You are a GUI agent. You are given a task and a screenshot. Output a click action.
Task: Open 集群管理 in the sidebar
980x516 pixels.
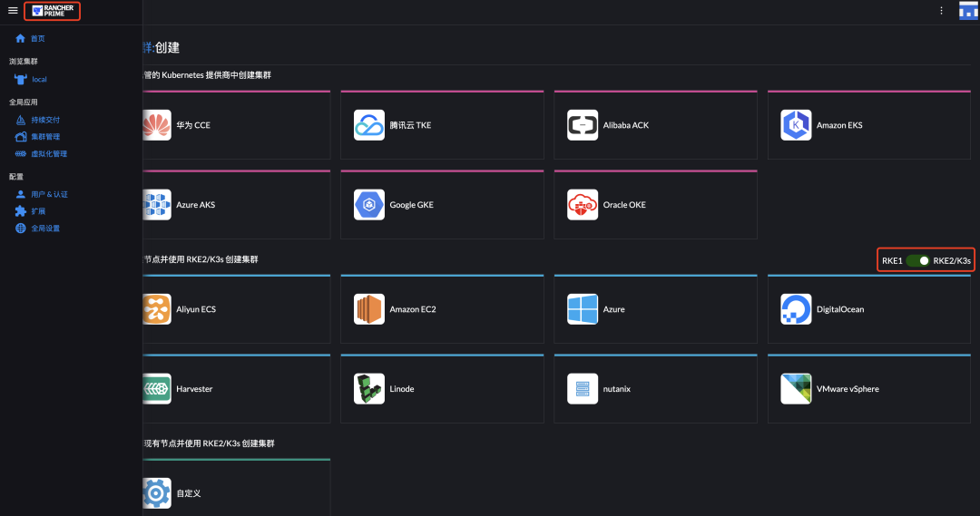(45, 137)
